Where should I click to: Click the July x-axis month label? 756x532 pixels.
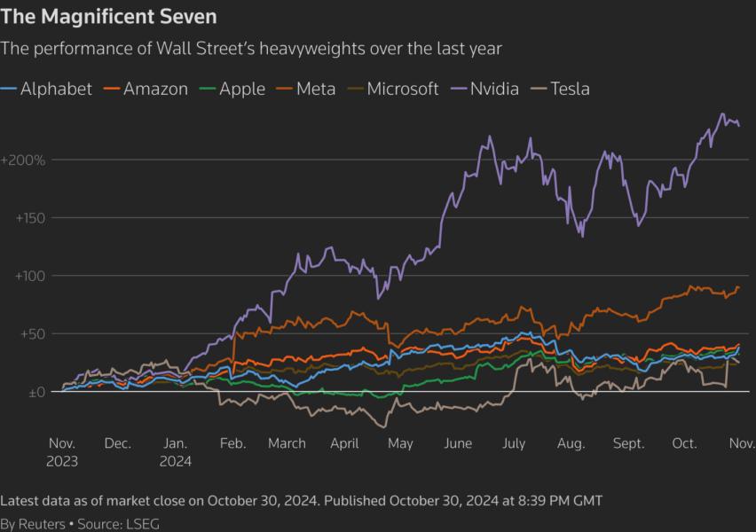click(x=514, y=443)
